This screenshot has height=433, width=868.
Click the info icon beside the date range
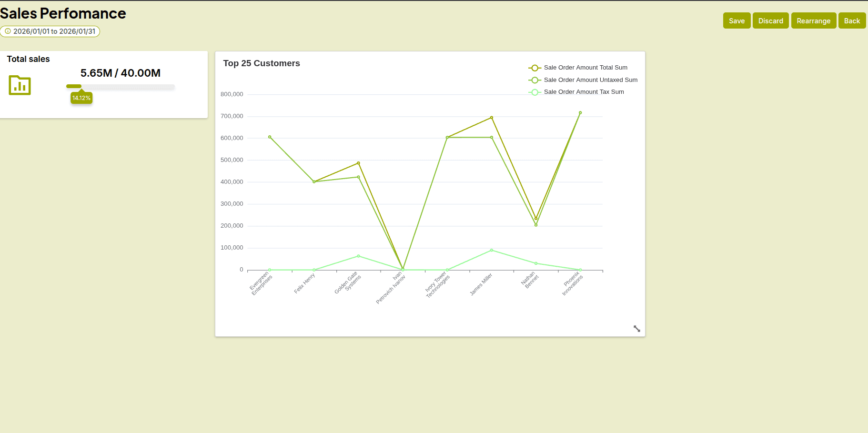tap(8, 31)
